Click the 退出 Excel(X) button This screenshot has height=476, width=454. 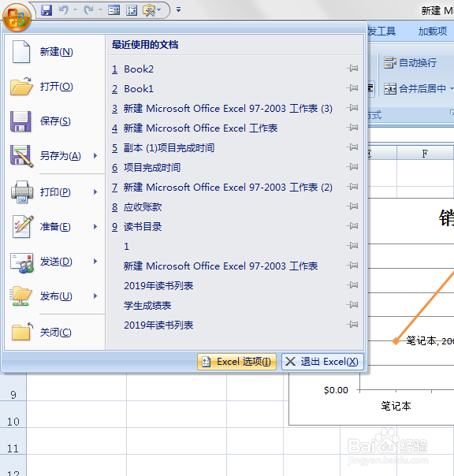pyautogui.click(x=322, y=362)
